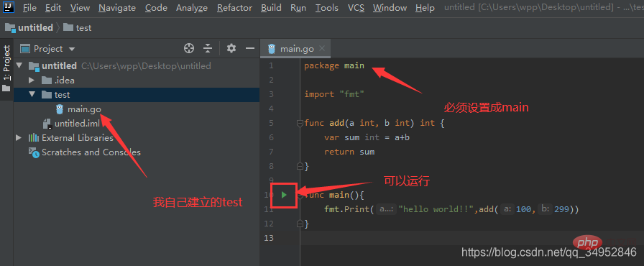Click the IntelliJ application logo icon

pyautogui.click(x=9, y=7)
